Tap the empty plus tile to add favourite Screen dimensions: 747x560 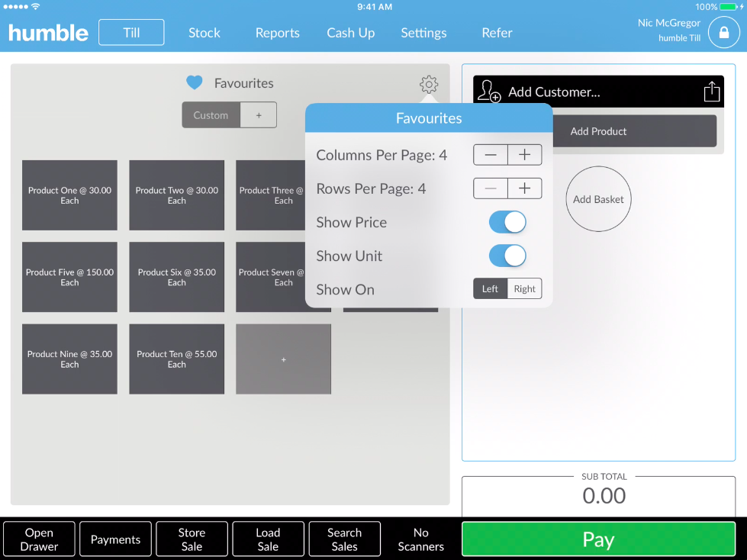point(283,359)
